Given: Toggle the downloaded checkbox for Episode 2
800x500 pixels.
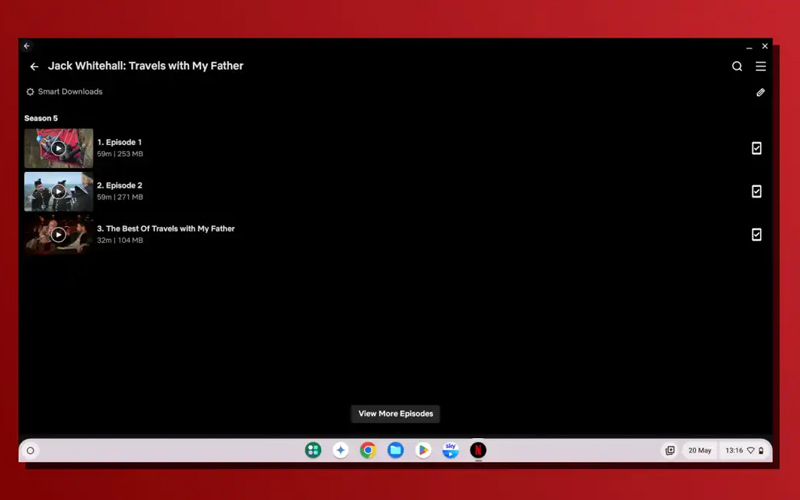Looking at the screenshot, I should [757, 191].
